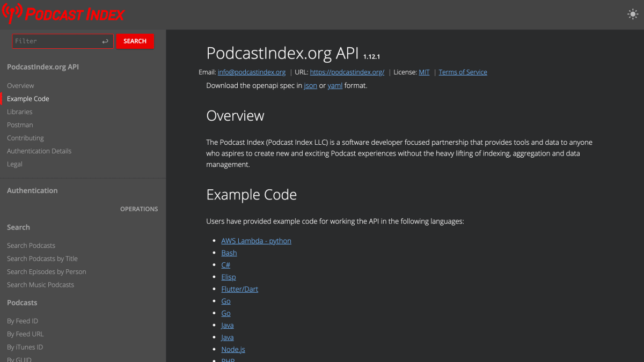The width and height of the screenshot is (644, 362).
Task: Click the version number 1.12.1
Action: coord(371,56)
